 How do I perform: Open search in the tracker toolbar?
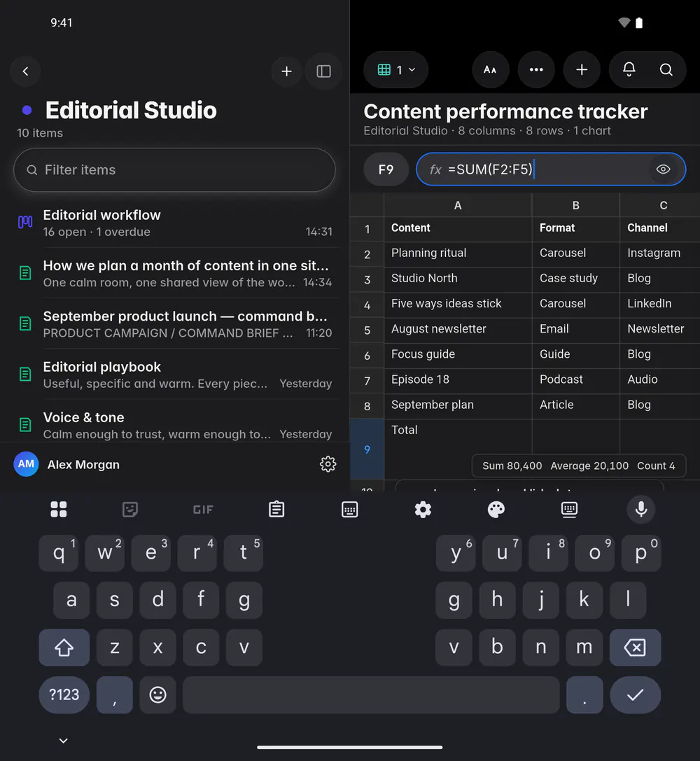(666, 70)
